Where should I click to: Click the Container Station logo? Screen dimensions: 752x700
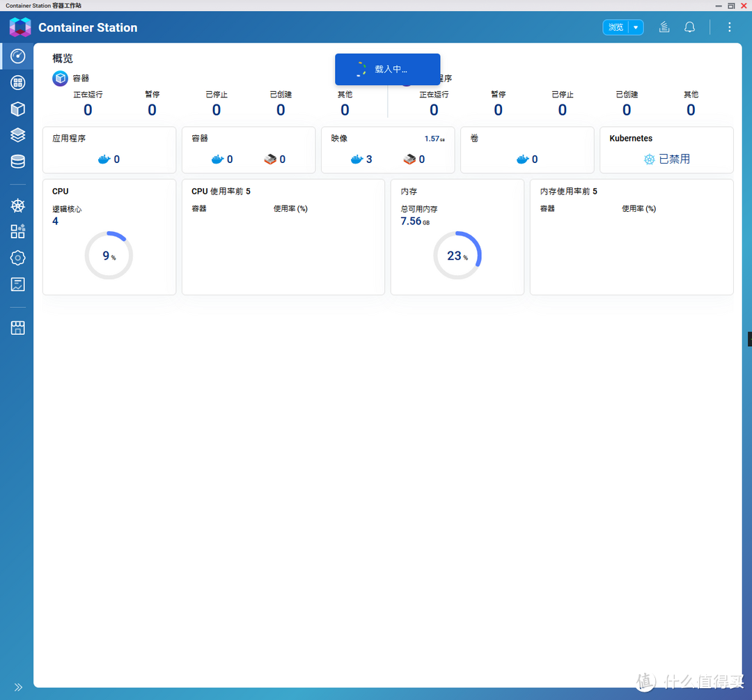pos(20,27)
